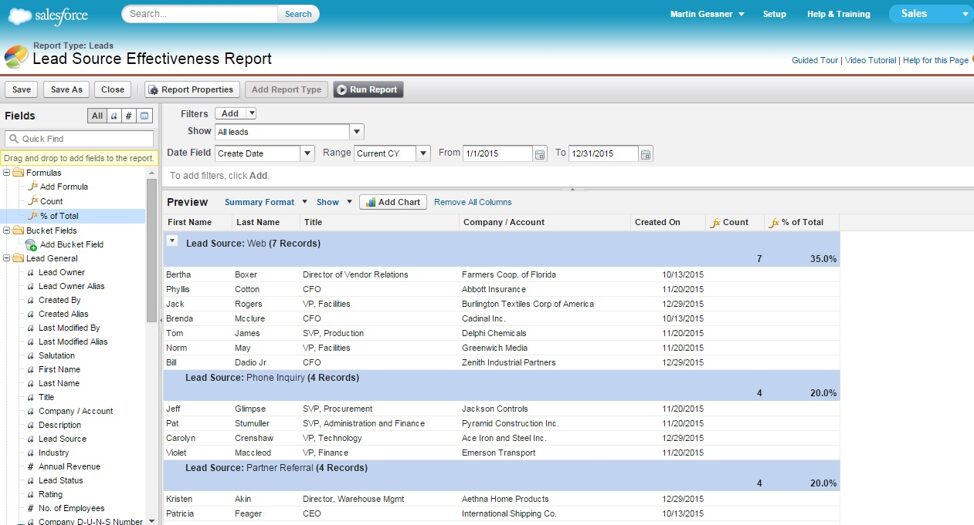This screenshot has width=974, height=525.
Task: Open the Video Tutorial link
Action: 870,60
